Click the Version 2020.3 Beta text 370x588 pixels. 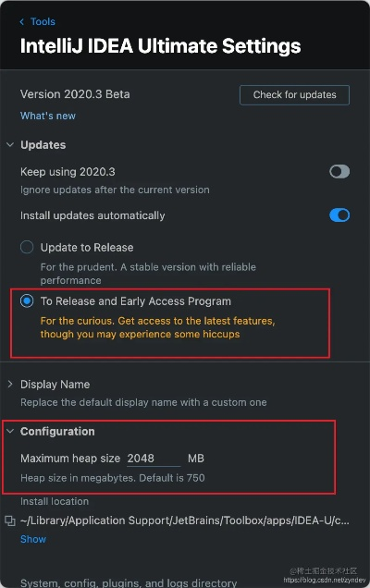click(75, 94)
